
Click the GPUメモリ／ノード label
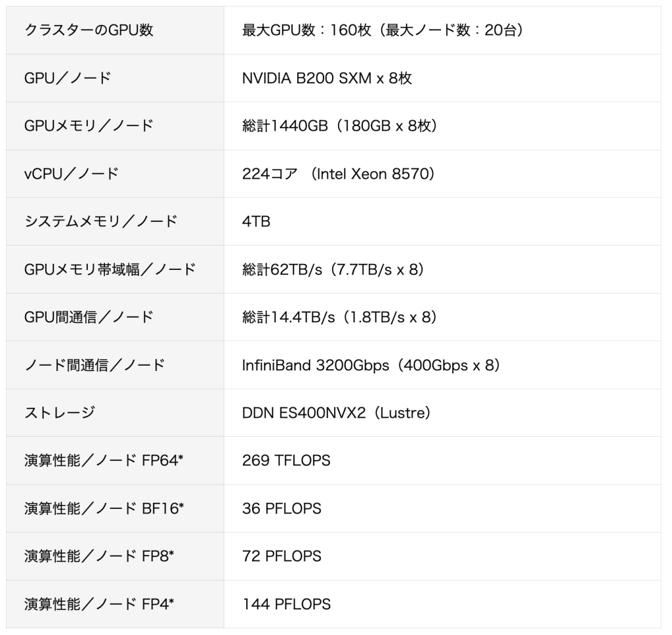pyautogui.click(x=89, y=126)
